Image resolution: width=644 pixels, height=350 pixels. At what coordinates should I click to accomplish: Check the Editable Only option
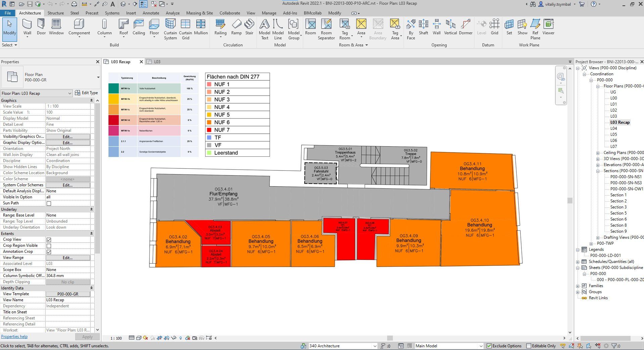(528, 346)
